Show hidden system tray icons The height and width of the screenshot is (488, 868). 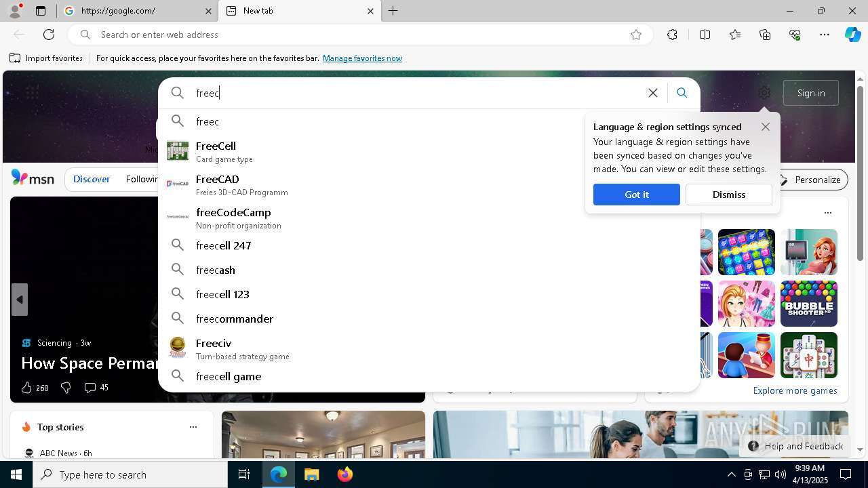pos(731,474)
